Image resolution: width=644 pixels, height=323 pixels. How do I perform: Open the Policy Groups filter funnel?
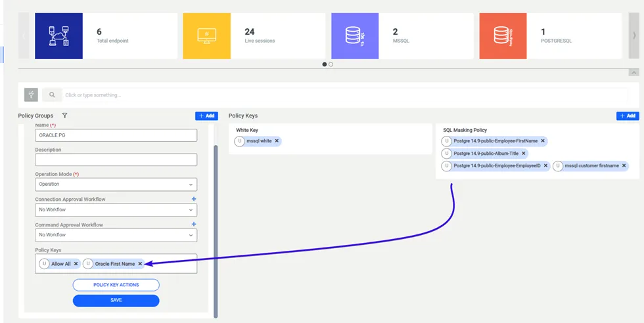64,116
